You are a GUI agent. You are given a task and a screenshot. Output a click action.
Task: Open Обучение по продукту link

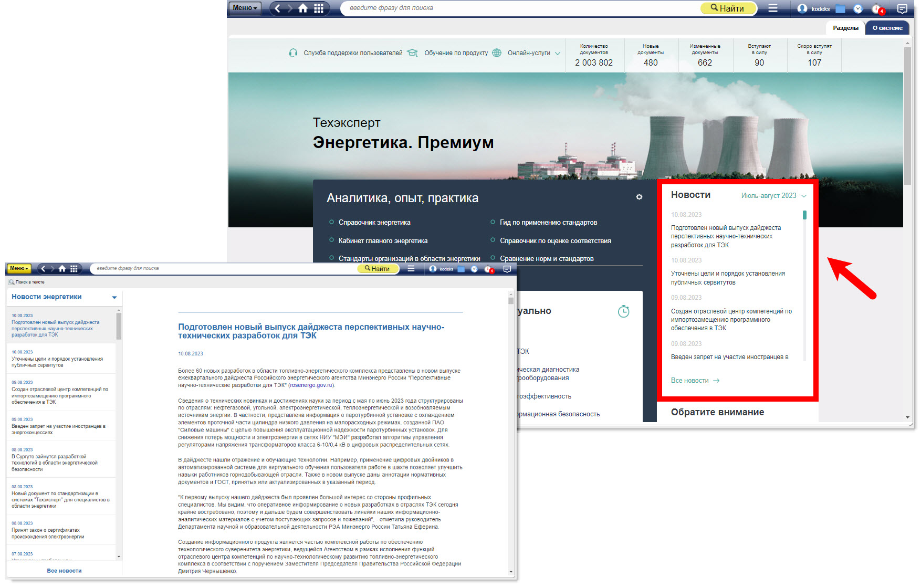tap(456, 53)
